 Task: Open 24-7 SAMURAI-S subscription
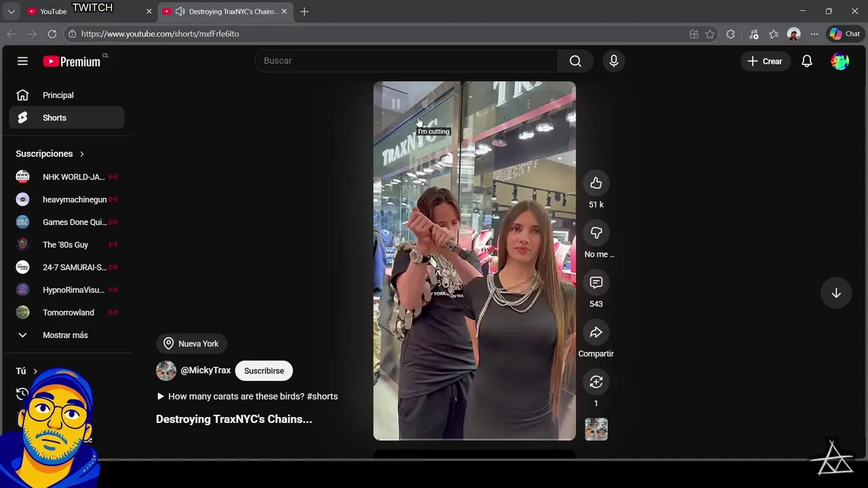coord(66,267)
